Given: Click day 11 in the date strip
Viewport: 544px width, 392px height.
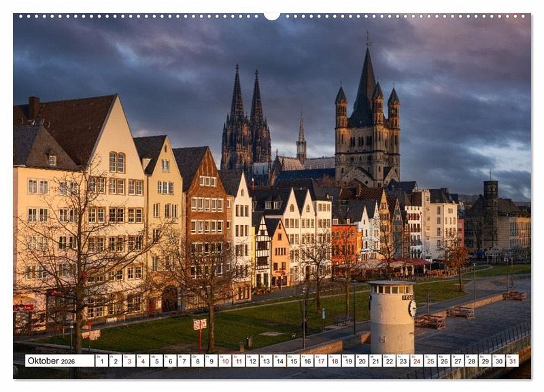Looking at the screenshot, I should pyautogui.click(x=238, y=361).
